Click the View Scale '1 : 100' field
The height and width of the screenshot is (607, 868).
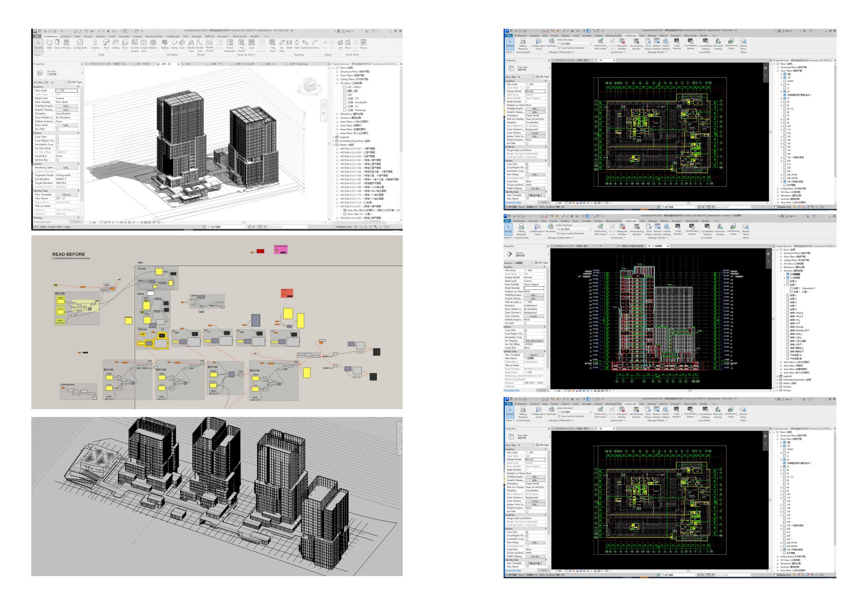coord(67,90)
